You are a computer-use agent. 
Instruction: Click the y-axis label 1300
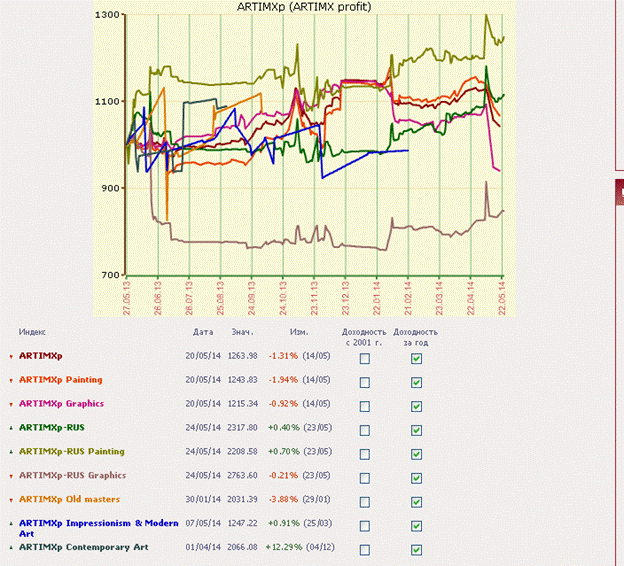107,15
